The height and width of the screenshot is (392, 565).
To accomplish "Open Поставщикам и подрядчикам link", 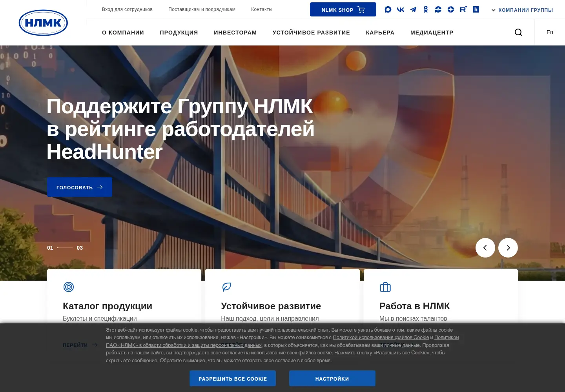I will (x=202, y=9).
